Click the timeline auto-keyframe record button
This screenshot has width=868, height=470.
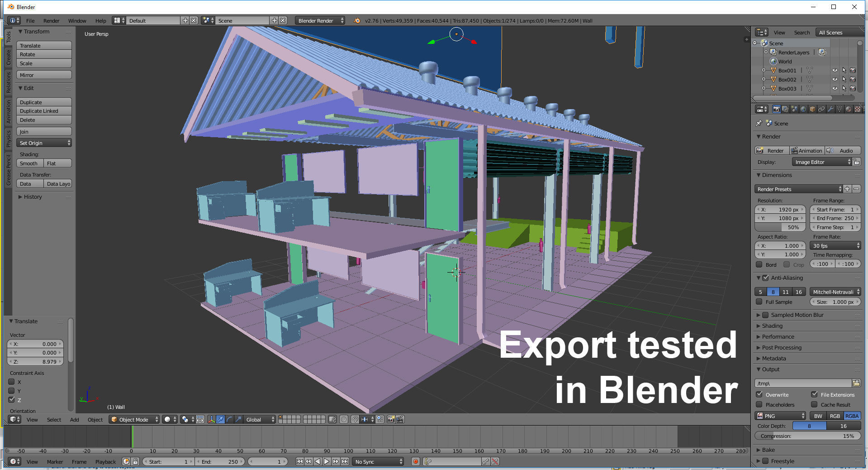pos(415,461)
